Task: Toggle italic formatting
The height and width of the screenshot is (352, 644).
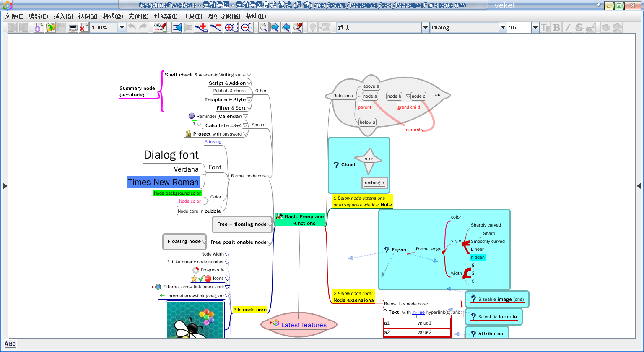Action: click(x=568, y=28)
